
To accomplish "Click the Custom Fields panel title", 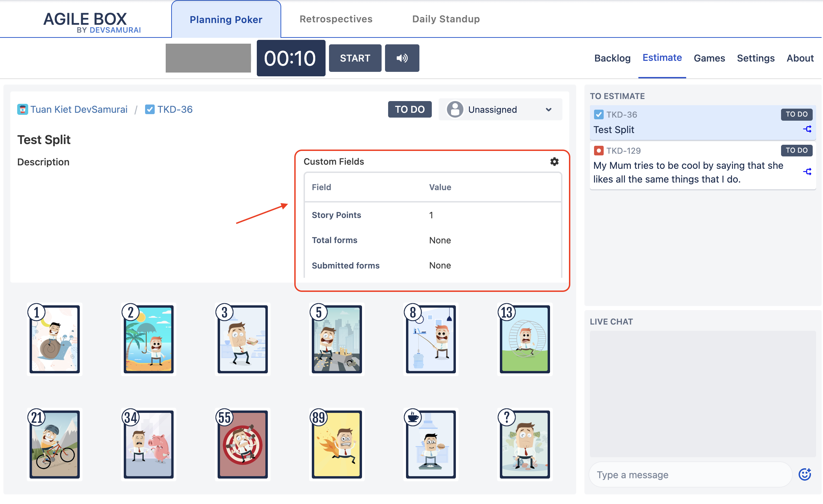I will [333, 162].
